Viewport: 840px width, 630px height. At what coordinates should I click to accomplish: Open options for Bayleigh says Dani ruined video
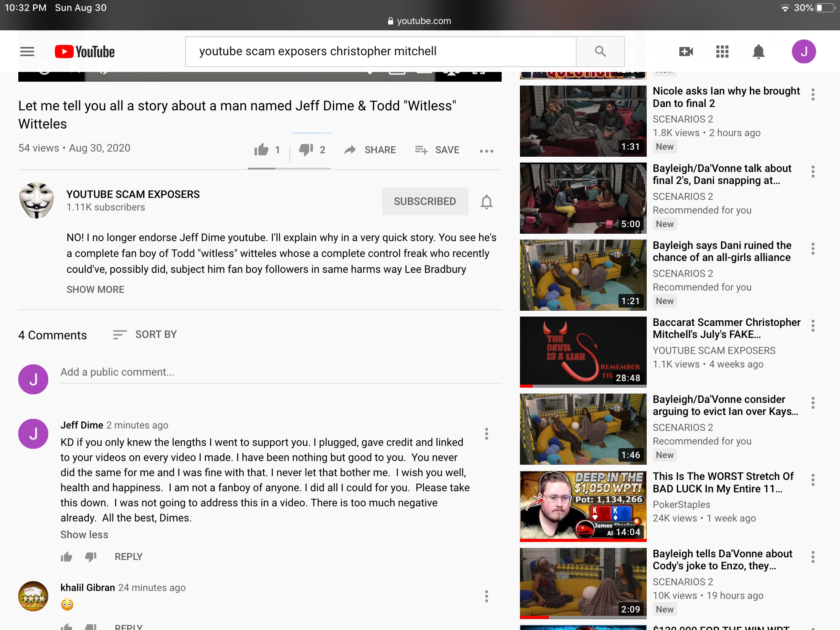click(x=813, y=248)
